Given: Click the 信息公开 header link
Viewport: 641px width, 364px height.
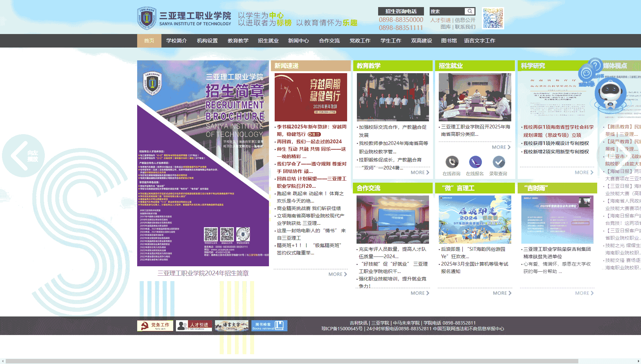Looking at the screenshot, I should click(465, 20).
